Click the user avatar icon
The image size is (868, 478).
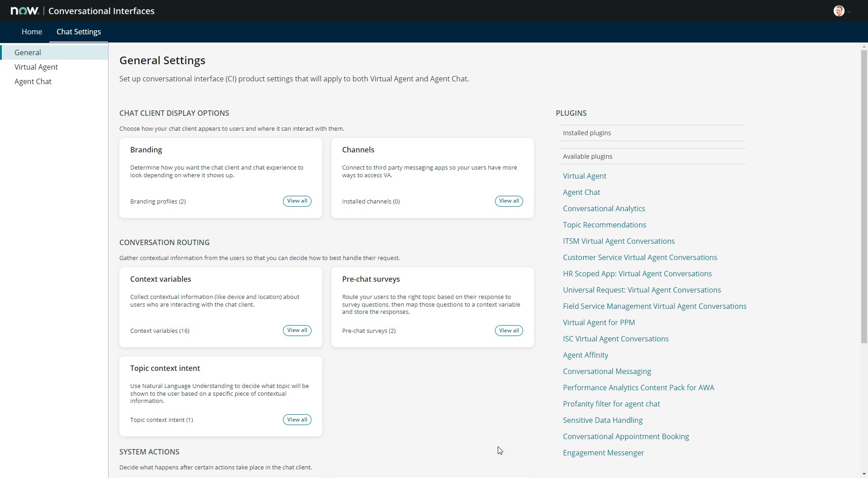tap(840, 11)
